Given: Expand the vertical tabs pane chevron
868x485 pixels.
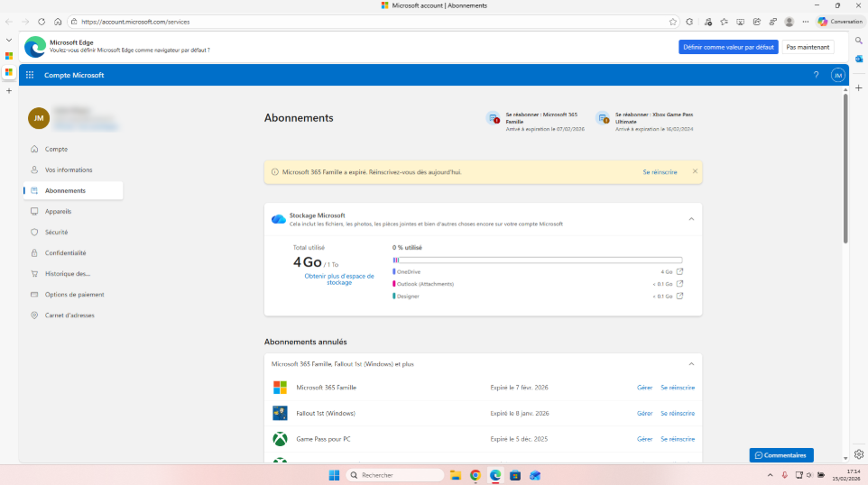Looking at the screenshot, I should [9, 40].
